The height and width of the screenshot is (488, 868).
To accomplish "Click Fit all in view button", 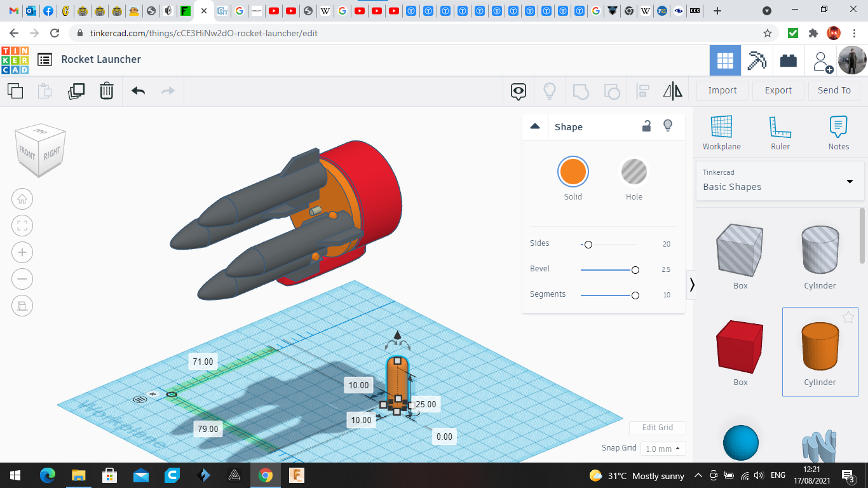I will pos(22,226).
